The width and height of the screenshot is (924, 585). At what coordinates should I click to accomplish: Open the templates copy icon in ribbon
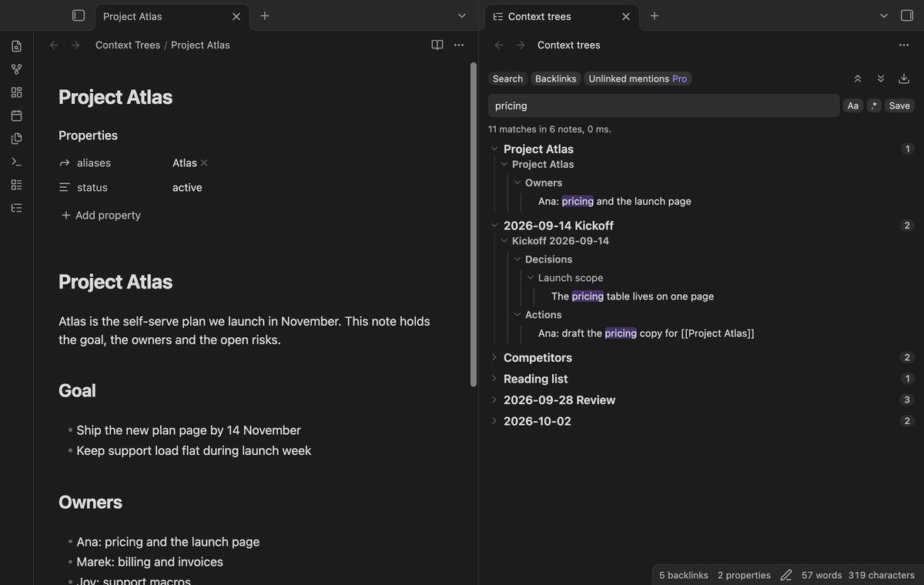pyautogui.click(x=16, y=139)
